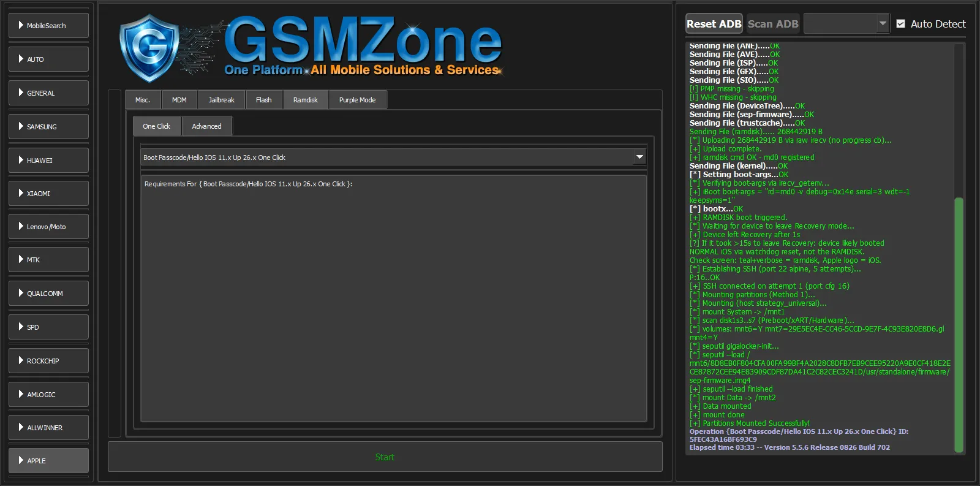Click the 'Partitions Mounted Successfully!' log line
This screenshot has width=980, height=486.
[x=750, y=423]
